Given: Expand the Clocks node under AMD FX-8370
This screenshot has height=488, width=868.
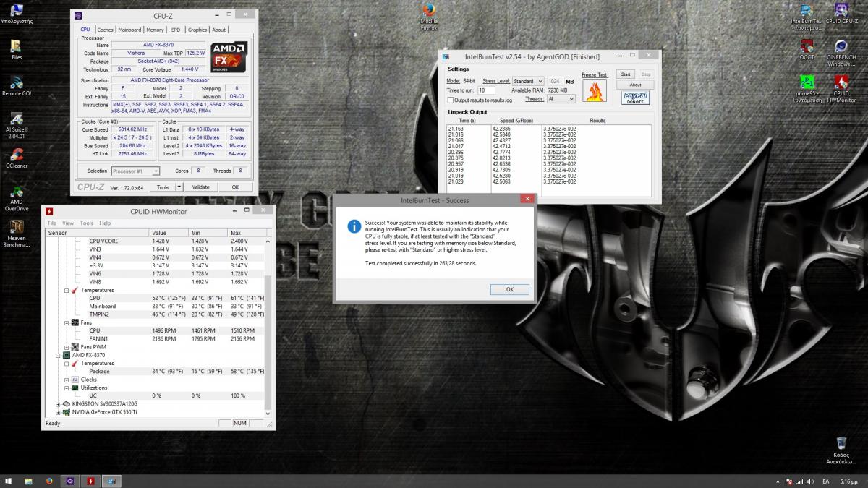Looking at the screenshot, I should pyautogui.click(x=67, y=379).
